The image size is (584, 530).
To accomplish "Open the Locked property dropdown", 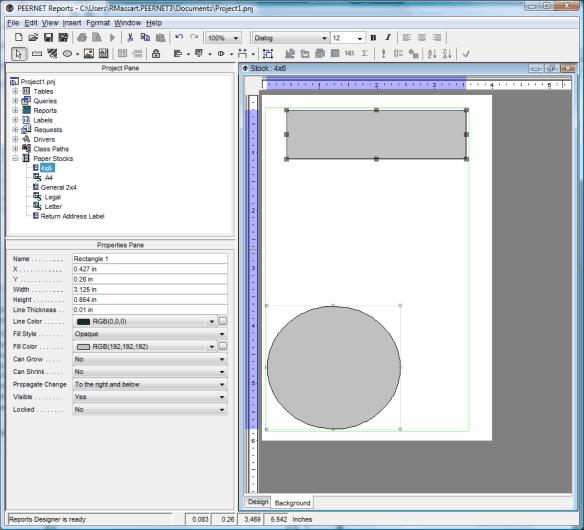I will [x=222, y=410].
